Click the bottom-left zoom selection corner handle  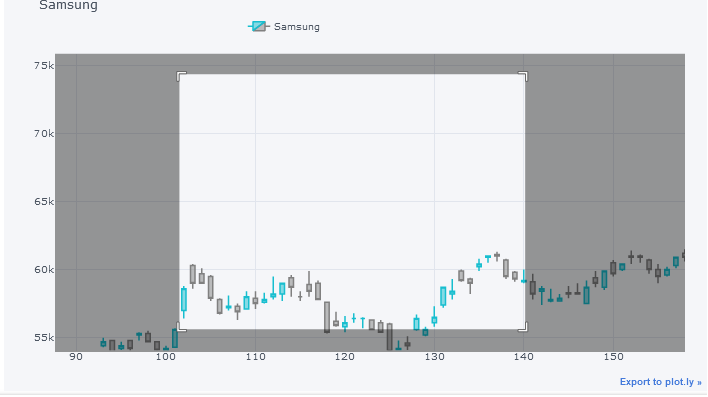pos(181,327)
